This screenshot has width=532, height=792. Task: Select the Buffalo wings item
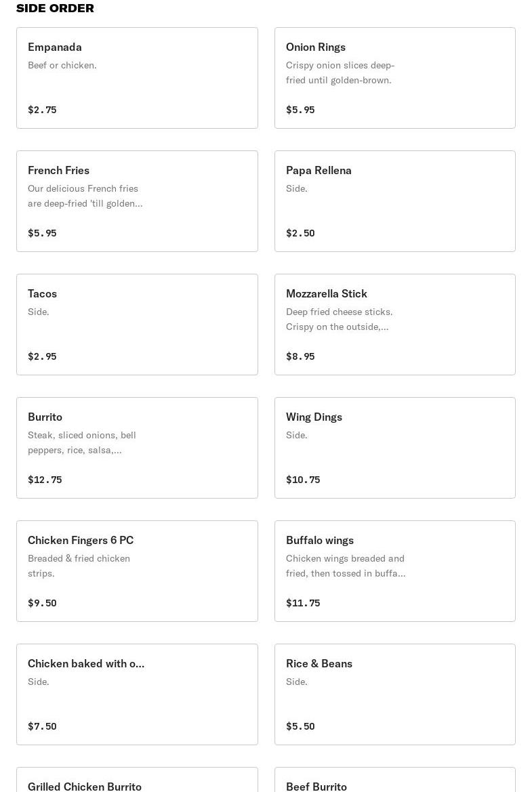coord(394,570)
